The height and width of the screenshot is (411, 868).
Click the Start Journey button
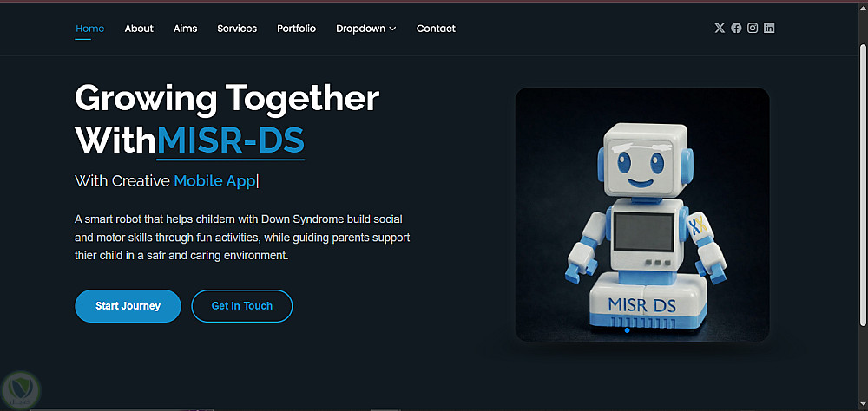[128, 306]
